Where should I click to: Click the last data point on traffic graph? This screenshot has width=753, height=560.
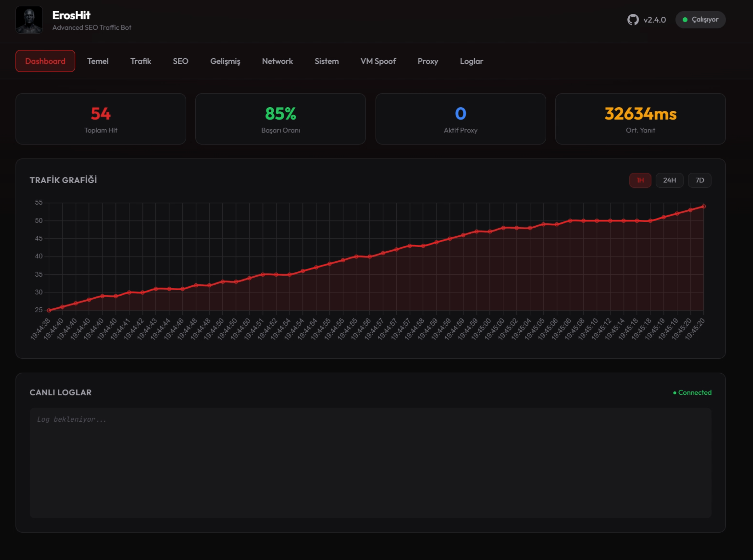pyautogui.click(x=703, y=206)
